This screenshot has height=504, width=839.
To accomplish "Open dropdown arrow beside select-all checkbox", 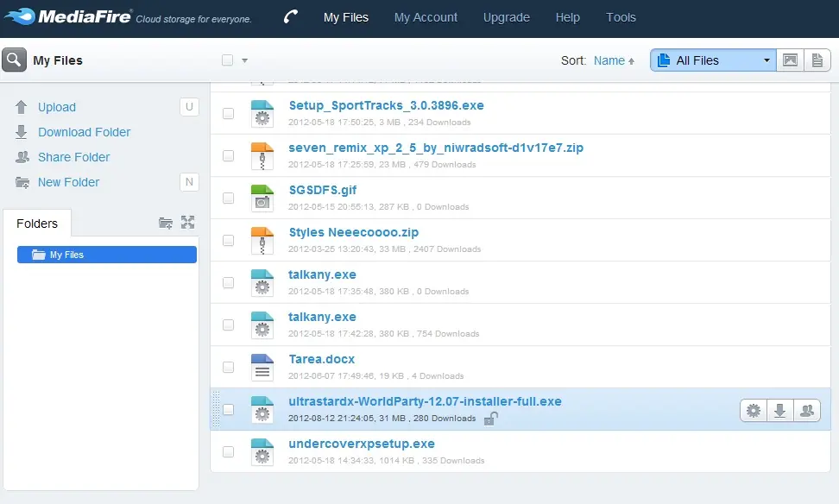I will [x=244, y=60].
